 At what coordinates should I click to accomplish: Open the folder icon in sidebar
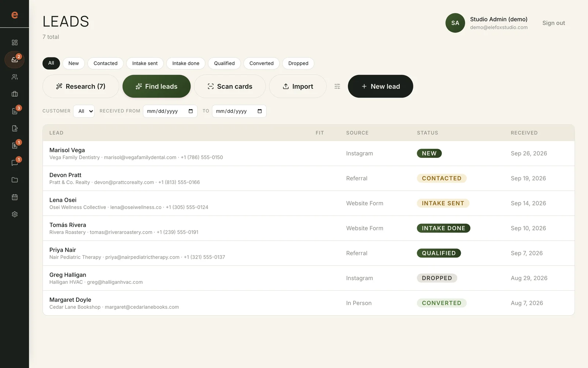pyautogui.click(x=15, y=180)
